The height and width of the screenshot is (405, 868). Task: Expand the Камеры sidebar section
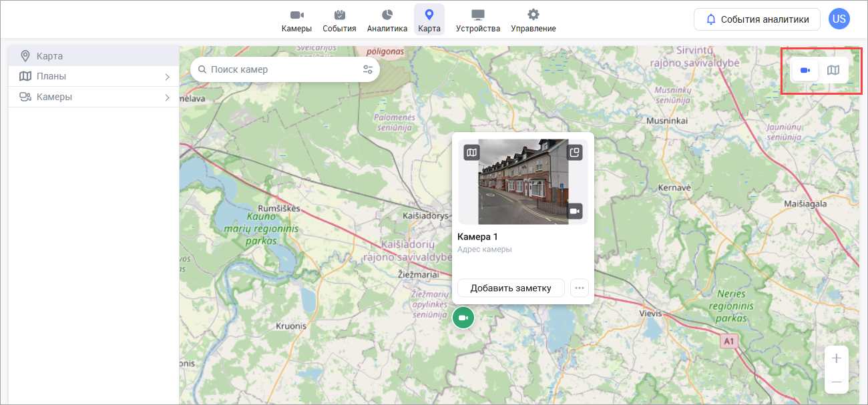pos(93,97)
